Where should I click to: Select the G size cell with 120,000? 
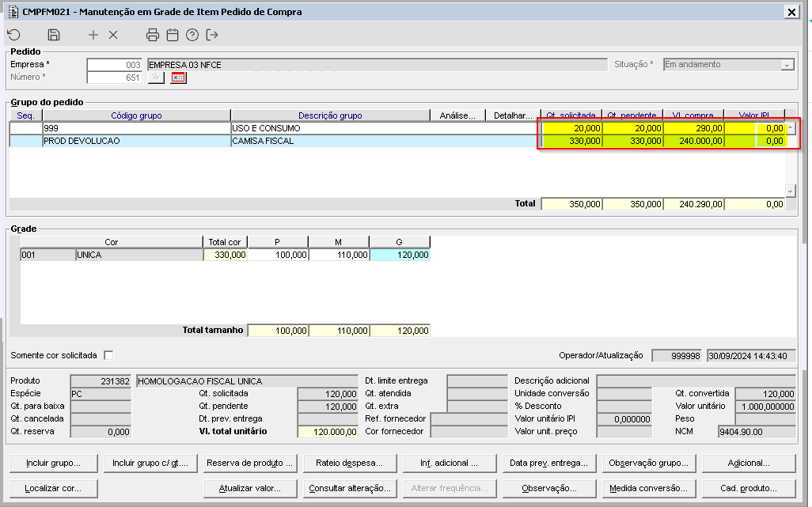tap(400, 255)
